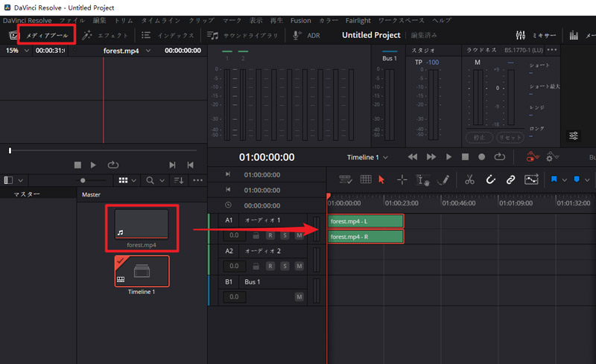Screen dimensions: 596x364
Task: Select the Timeline 1 thumbnail
Action: (142, 271)
